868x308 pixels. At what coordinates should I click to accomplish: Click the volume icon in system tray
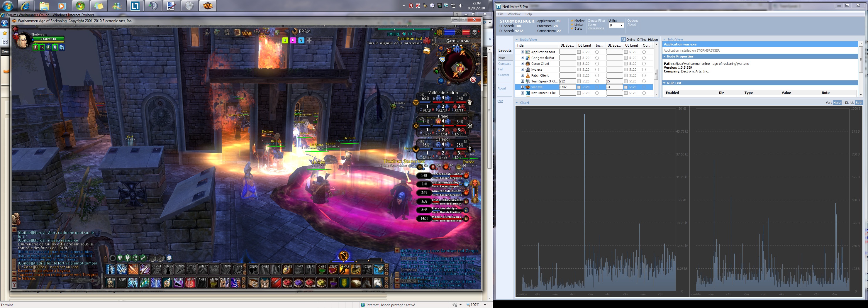(x=461, y=6)
